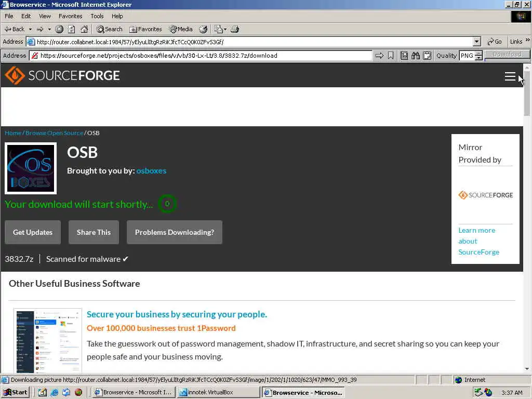Switch to the innotek VirtualBox taskbar button
The width and height of the screenshot is (532, 399).
219,393
